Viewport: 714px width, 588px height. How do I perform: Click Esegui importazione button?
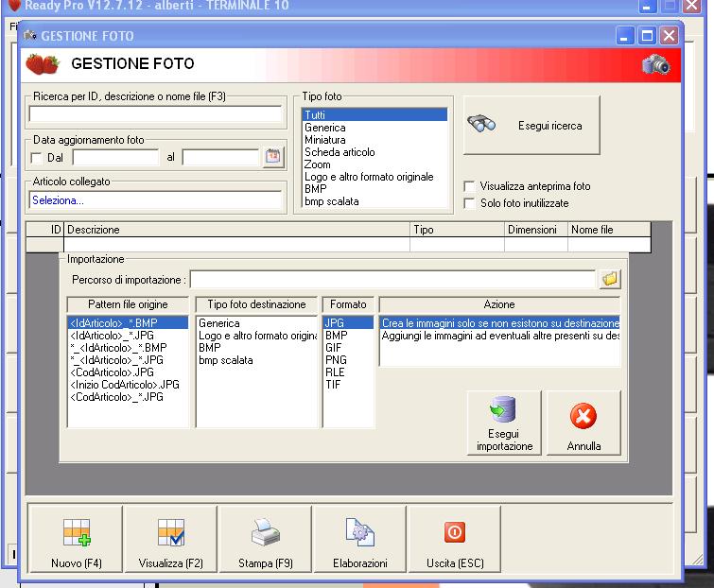coord(504,423)
